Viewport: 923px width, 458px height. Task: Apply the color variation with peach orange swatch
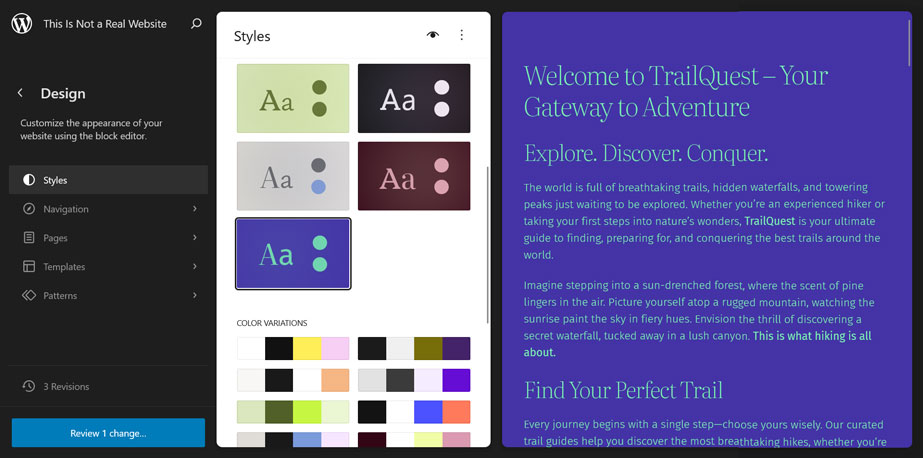tap(293, 380)
